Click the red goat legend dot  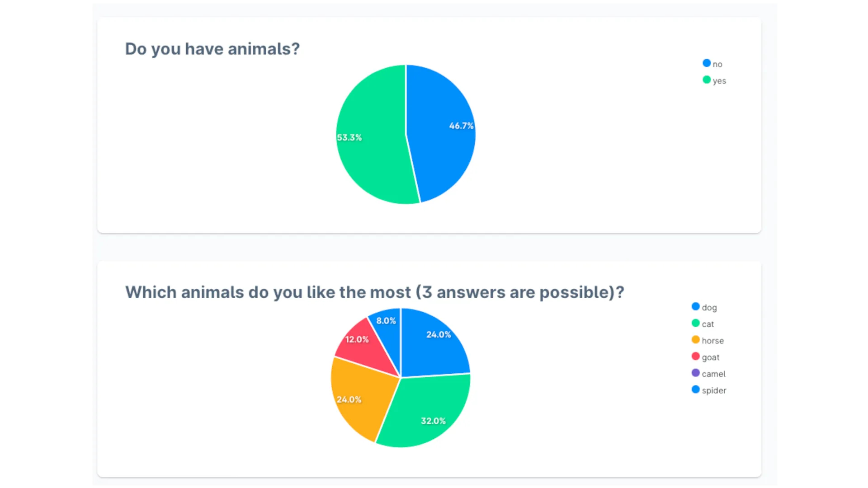tap(696, 357)
